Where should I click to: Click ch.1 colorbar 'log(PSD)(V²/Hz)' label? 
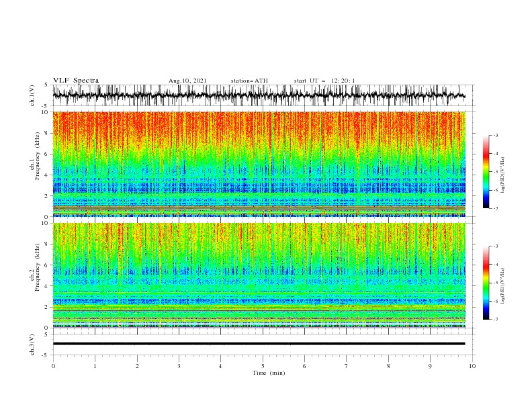(502, 175)
